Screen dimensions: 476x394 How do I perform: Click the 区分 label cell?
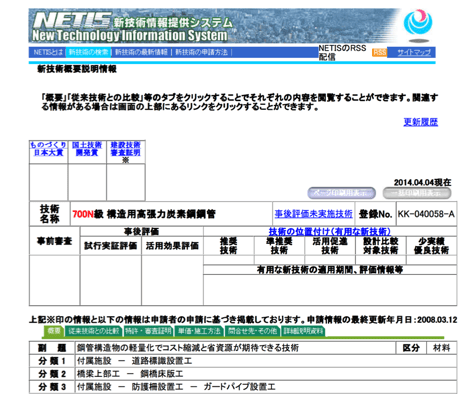[x=411, y=348]
